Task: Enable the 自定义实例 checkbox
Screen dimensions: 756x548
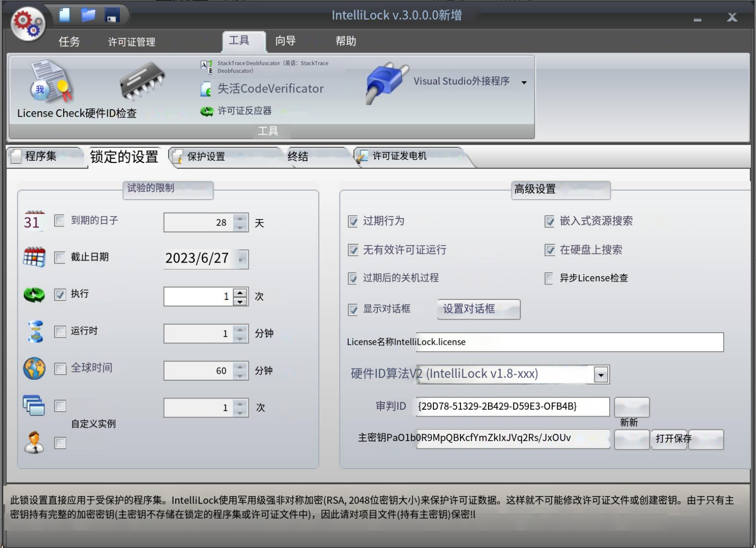Action: 60,406
